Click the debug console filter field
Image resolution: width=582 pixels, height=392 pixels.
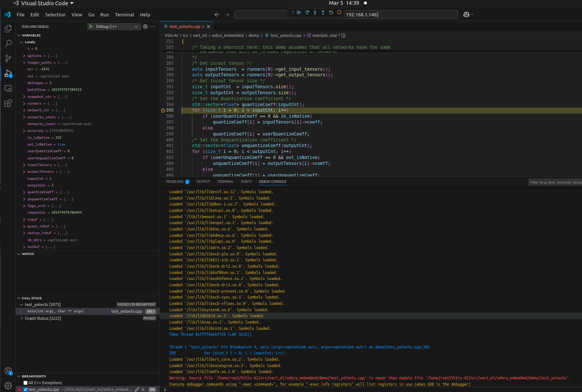554,182
